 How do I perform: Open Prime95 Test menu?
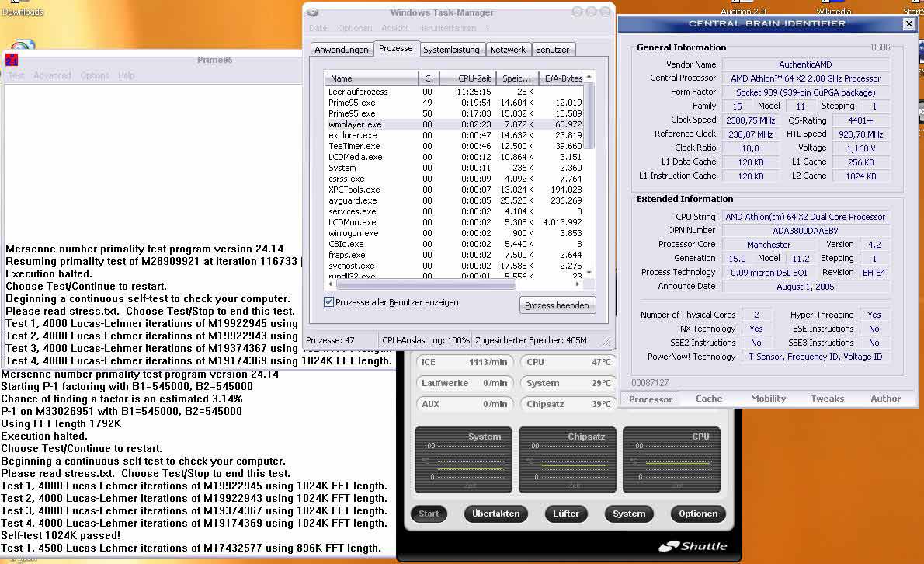pyautogui.click(x=16, y=75)
